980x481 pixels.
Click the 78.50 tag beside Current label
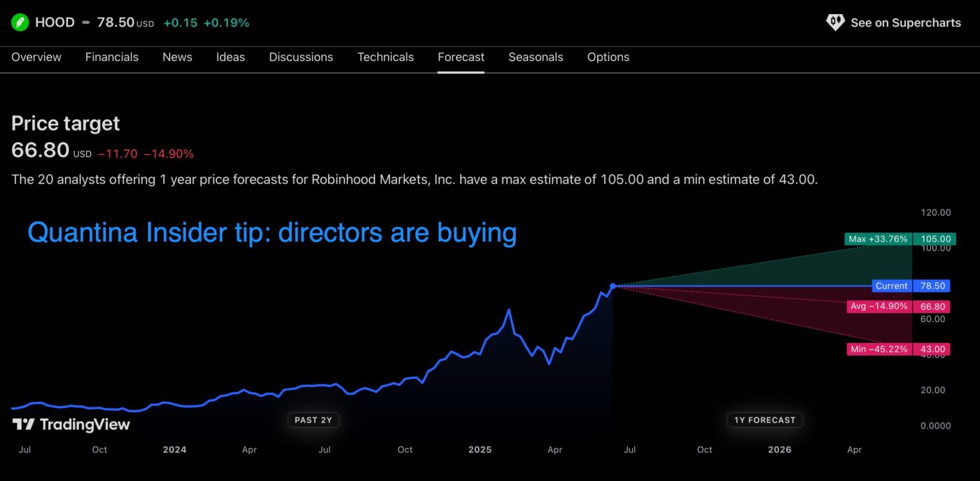coord(931,286)
